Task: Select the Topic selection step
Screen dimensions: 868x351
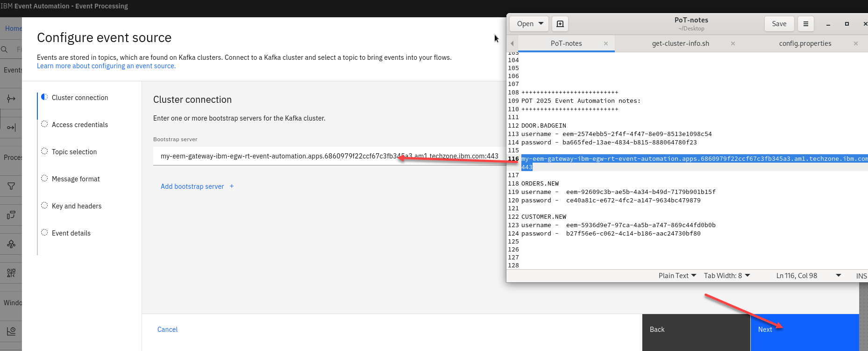Action: pyautogui.click(x=74, y=152)
